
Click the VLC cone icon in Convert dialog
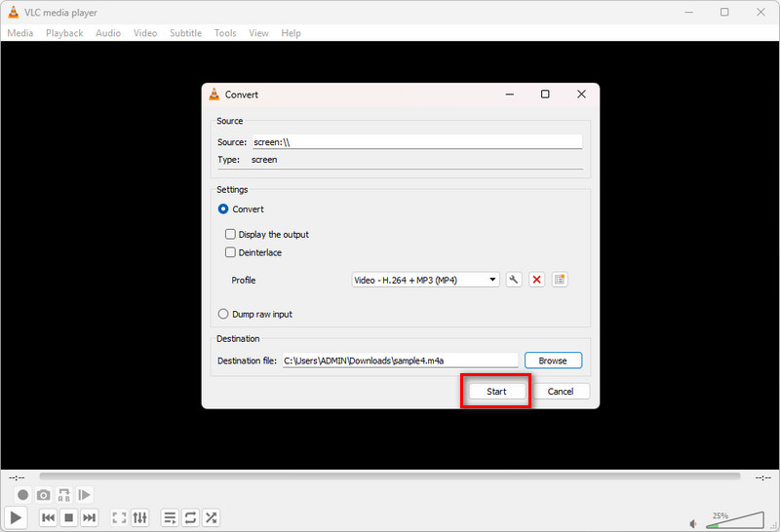[214, 94]
